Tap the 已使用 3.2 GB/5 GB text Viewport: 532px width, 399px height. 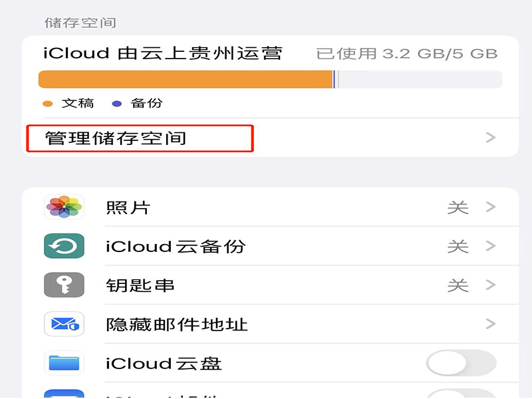[x=406, y=53]
